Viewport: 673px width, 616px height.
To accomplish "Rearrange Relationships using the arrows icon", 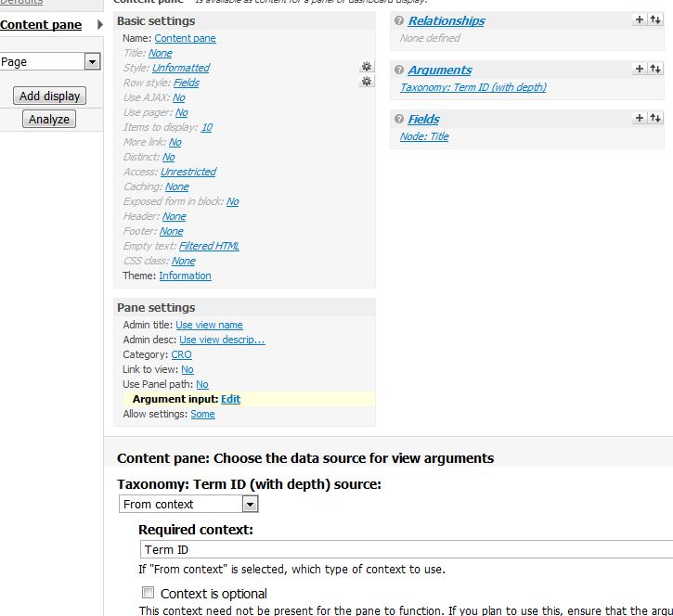I will click(x=655, y=19).
